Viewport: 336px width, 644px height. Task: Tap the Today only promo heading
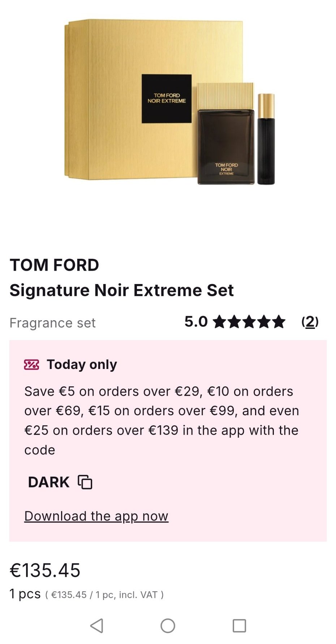tap(82, 365)
